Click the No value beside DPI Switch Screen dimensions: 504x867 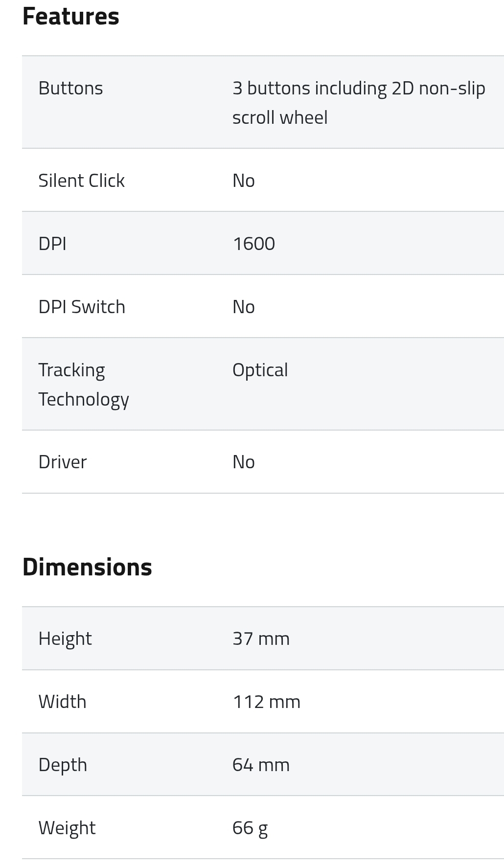click(243, 307)
